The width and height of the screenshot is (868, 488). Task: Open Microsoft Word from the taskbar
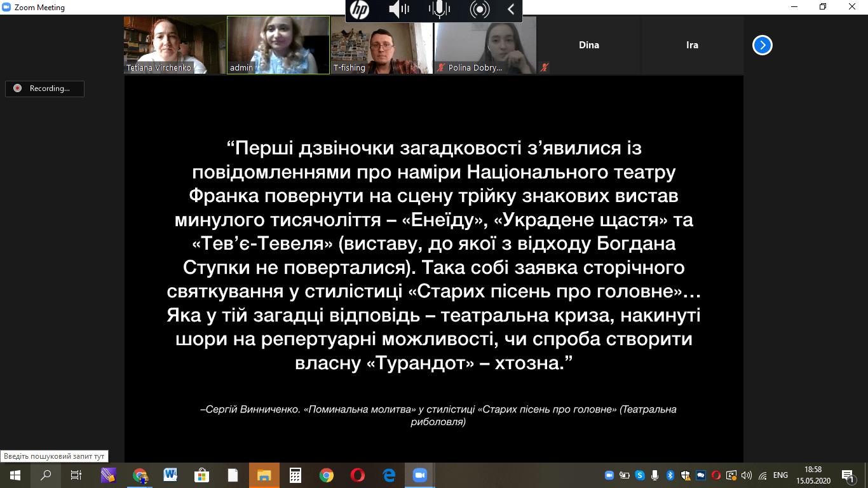coord(170,475)
